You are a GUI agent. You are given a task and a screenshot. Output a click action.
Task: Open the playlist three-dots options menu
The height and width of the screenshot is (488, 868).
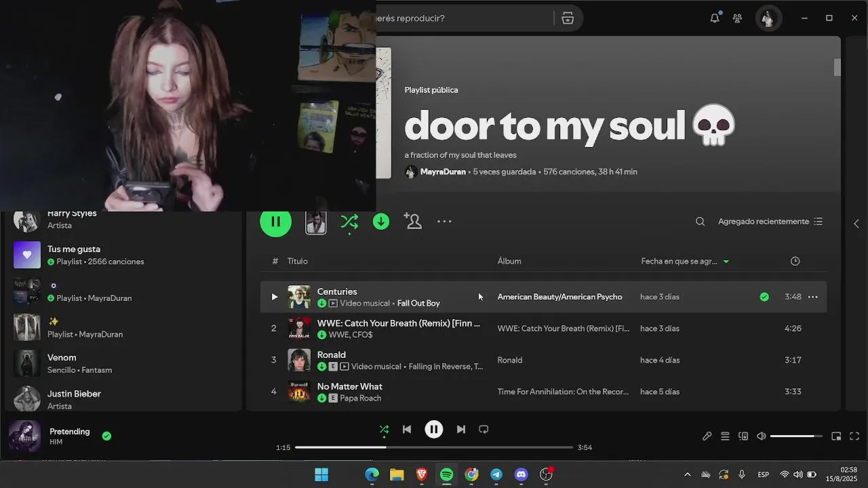pos(444,221)
